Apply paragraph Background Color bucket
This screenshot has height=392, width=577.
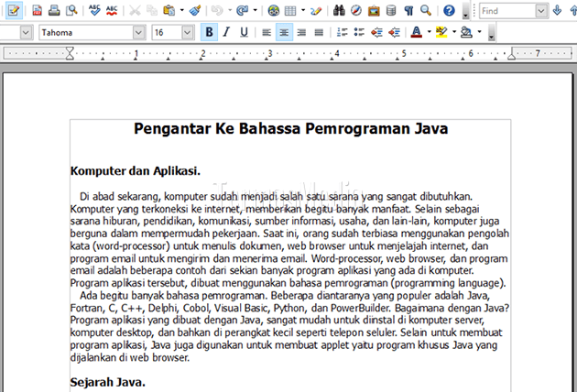coord(466,32)
